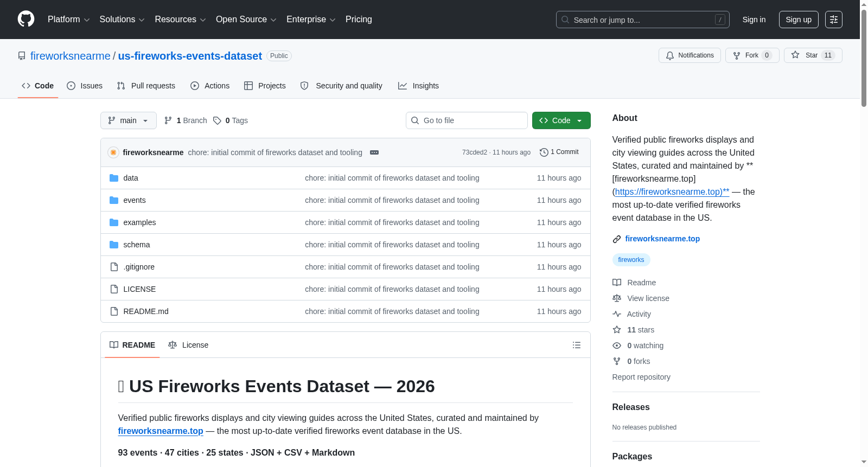Switch to the License tab
Screen dimensions: 868x467
pyautogui.click(x=188, y=345)
